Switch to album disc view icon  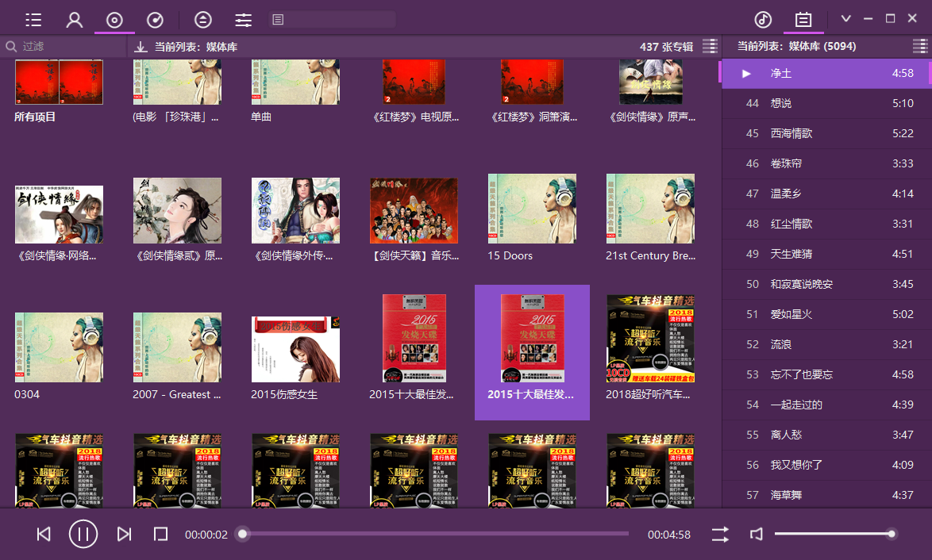click(114, 20)
